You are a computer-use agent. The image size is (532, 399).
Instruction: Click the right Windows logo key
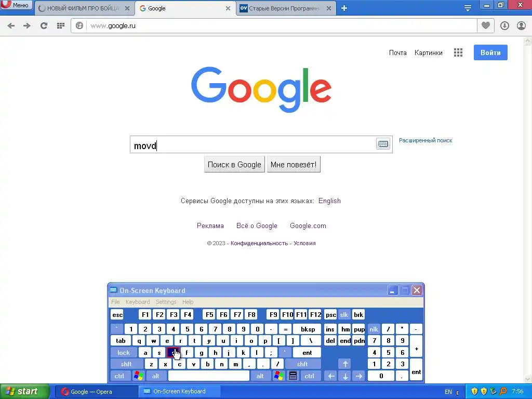[x=279, y=376]
